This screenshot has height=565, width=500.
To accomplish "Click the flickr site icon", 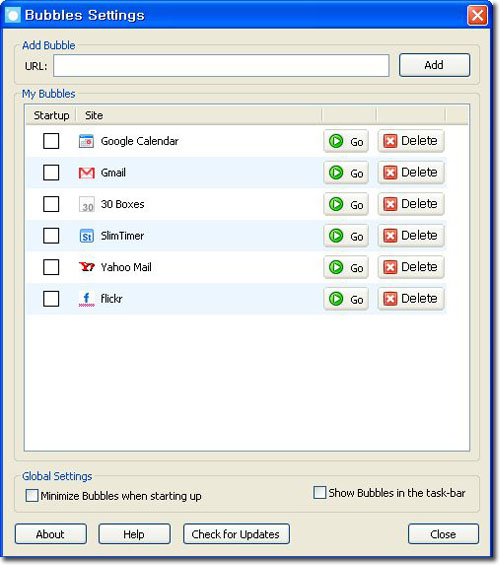I will (x=86, y=299).
